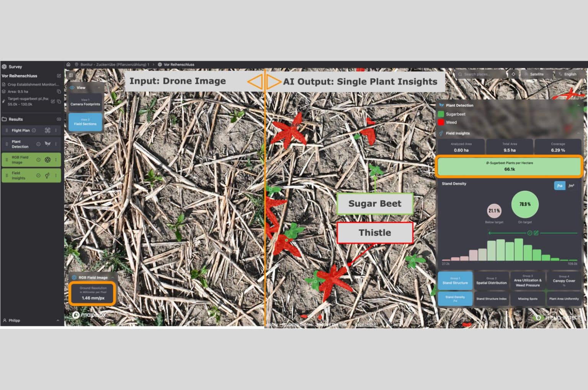Click the RGB Field Image aperture icon
Screen dimensions: 588x390
click(x=47, y=160)
